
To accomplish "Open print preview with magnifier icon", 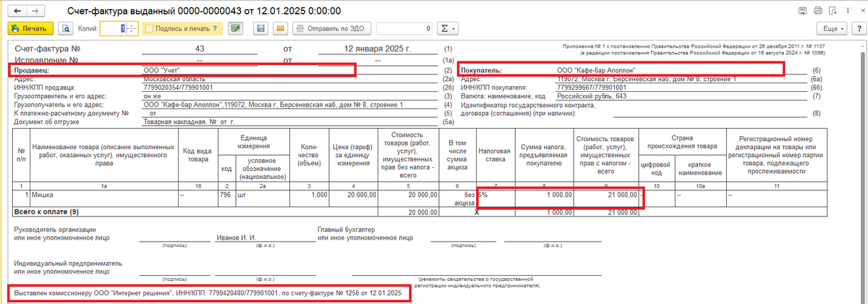I will (x=66, y=29).
